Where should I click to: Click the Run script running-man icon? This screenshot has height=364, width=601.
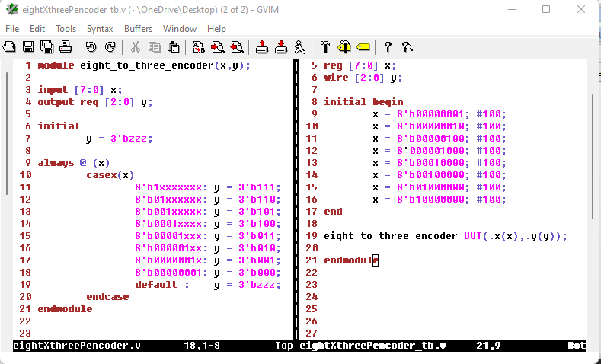pyautogui.click(x=300, y=47)
